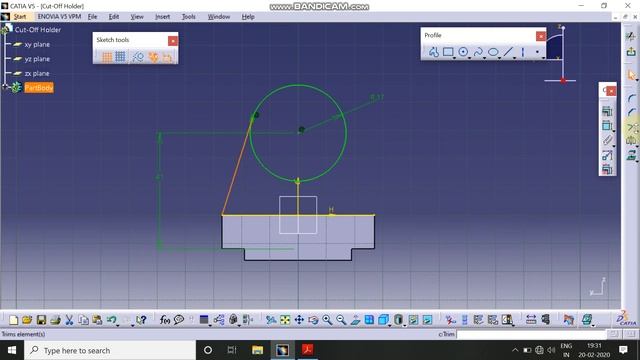Click the Fit All In icon
The height and width of the screenshot is (360, 640).
[x=285, y=320]
